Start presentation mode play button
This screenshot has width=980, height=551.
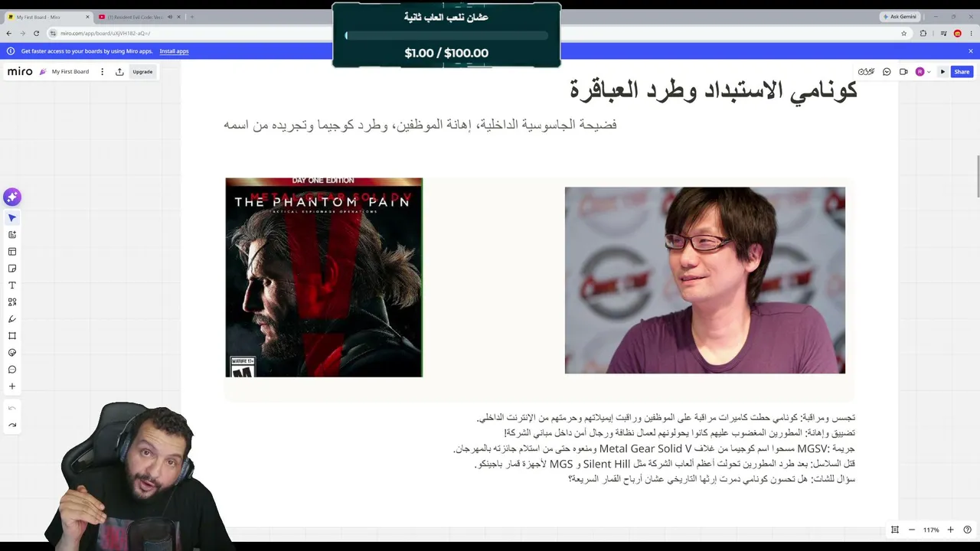942,72
